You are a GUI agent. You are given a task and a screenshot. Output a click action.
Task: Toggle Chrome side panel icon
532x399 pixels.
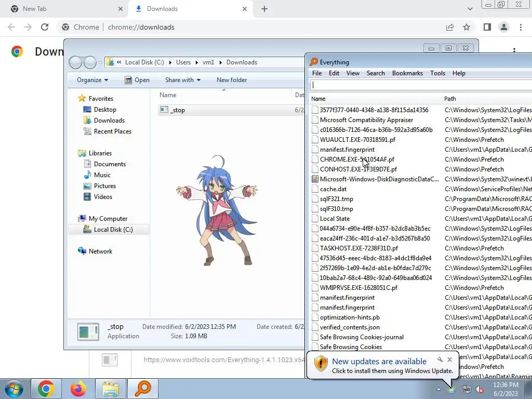pyautogui.click(x=487, y=27)
